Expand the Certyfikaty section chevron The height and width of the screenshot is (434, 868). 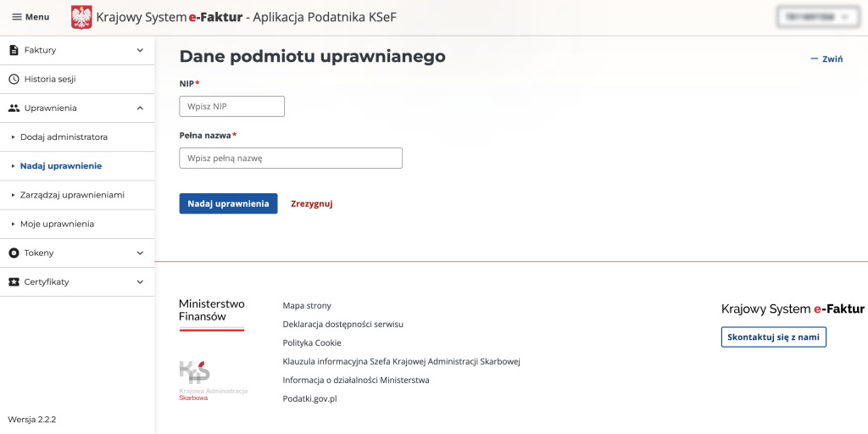click(140, 281)
